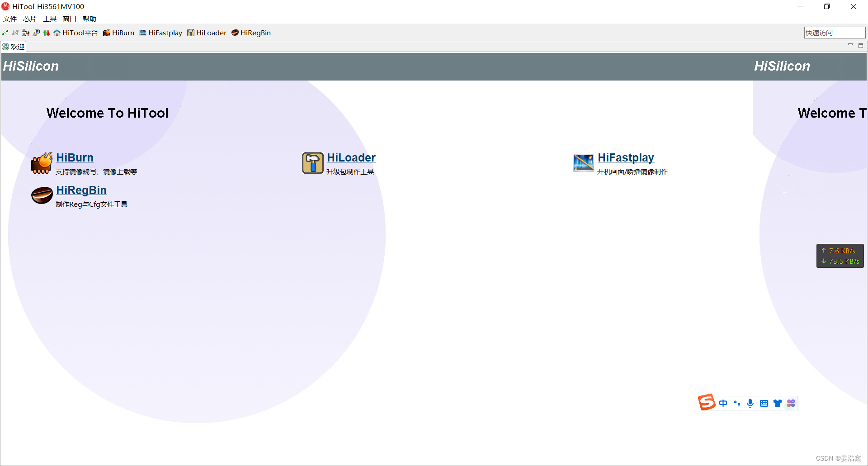Open the IME toolbox four-leaf icon

pyautogui.click(x=791, y=403)
